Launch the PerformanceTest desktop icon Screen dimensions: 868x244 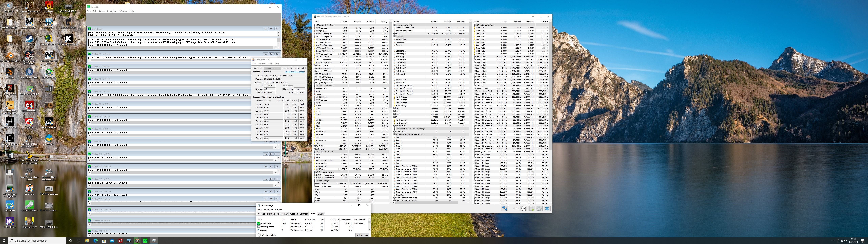pos(49,123)
